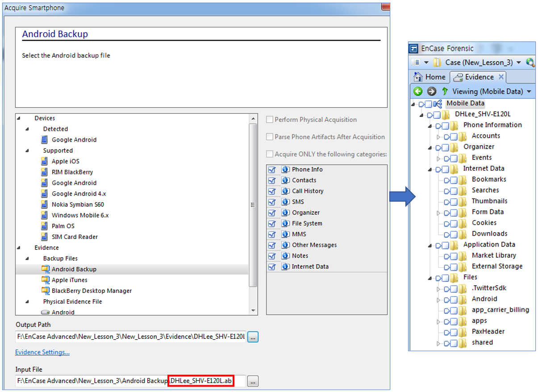Click the Palm OS device icon

point(44,226)
